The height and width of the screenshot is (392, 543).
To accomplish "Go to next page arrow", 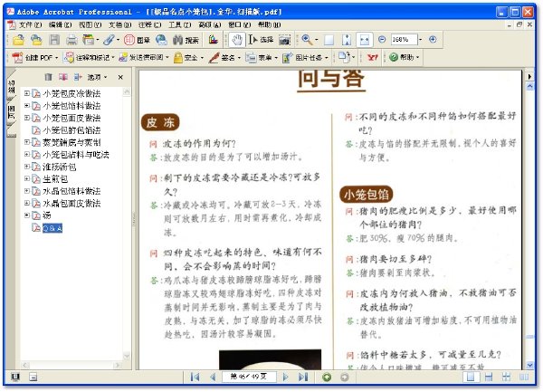I will point(285,377).
